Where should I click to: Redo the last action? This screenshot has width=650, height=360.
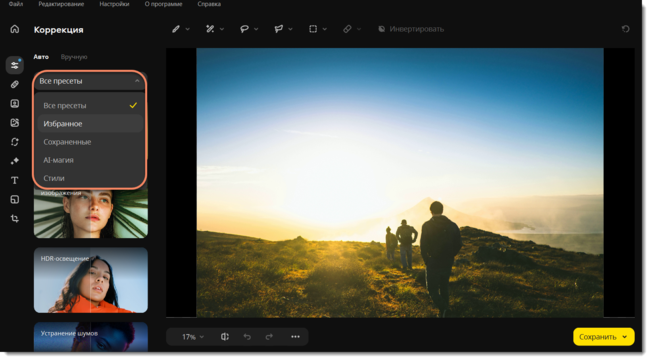269,337
